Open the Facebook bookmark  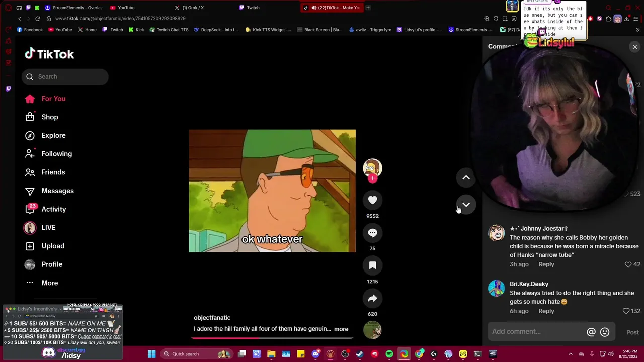(30, 30)
